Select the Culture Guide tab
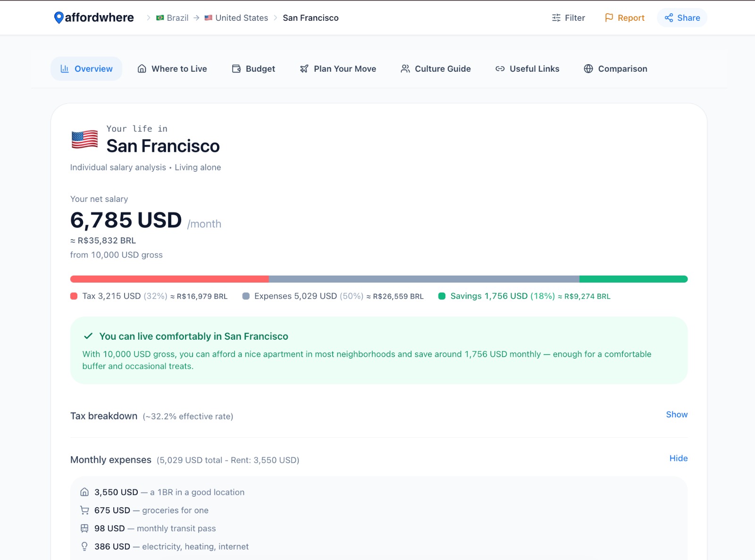Viewport: 755px width, 560px height. click(x=436, y=69)
